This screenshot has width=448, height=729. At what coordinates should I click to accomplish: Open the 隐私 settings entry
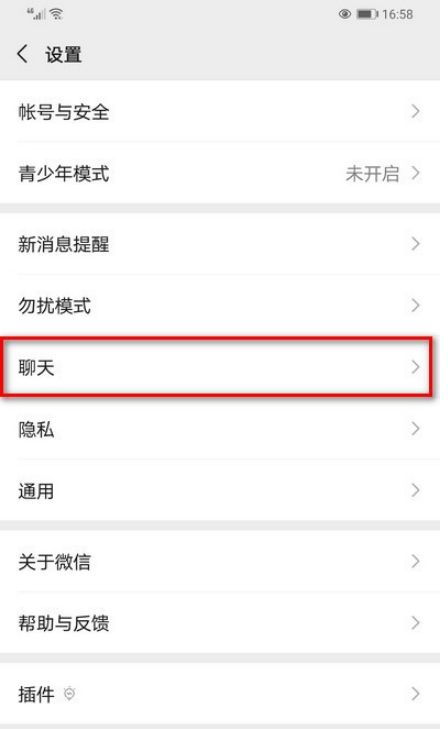pyautogui.click(x=220, y=429)
